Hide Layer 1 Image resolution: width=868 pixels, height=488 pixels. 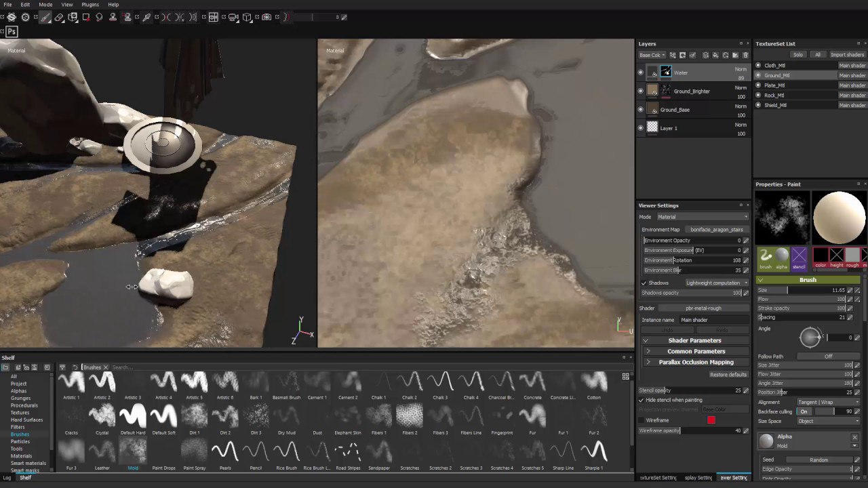(640, 127)
